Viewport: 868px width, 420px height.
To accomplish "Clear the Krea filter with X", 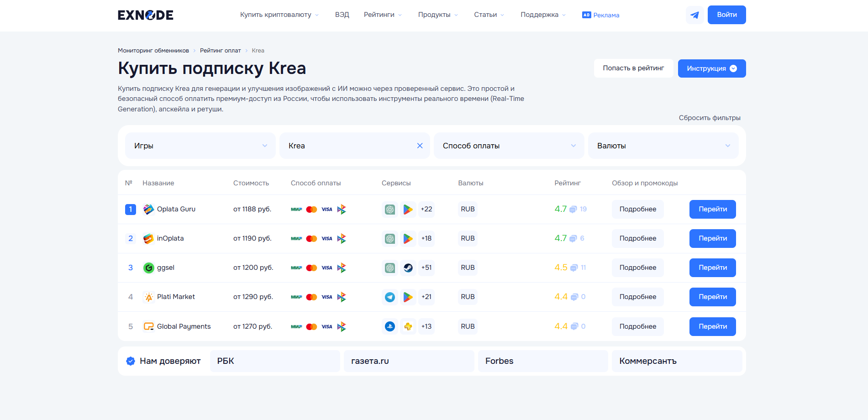I will (420, 146).
